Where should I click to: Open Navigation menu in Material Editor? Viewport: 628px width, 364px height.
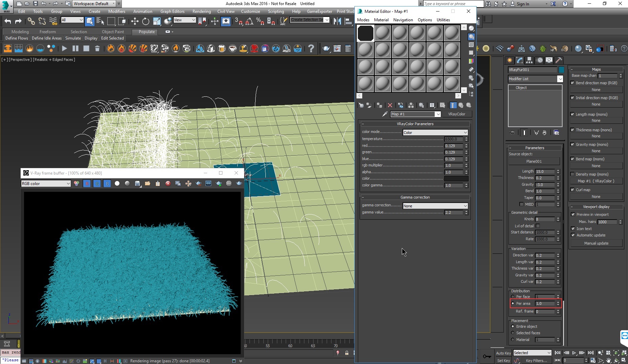(403, 20)
